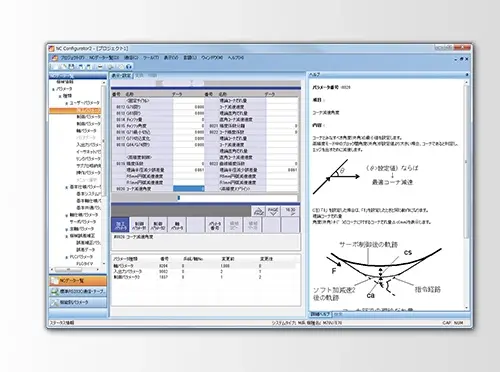Click the PAGE up arrow button
The image size is (500, 372).
click(x=258, y=211)
